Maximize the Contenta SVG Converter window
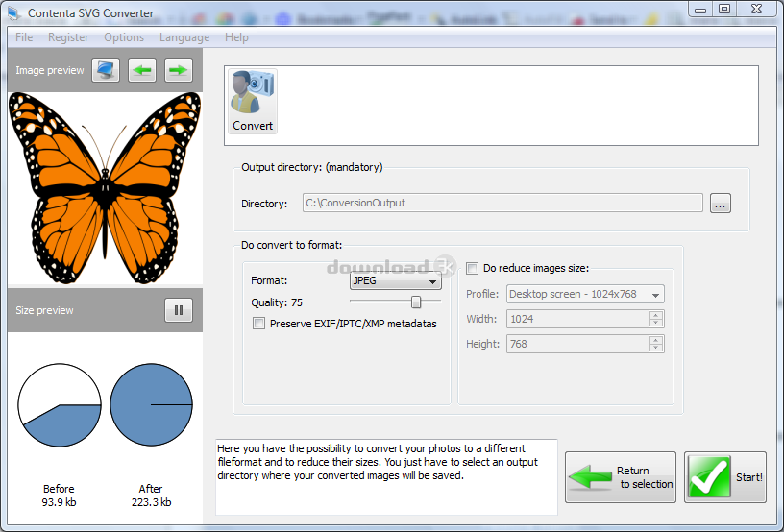This screenshot has width=784, height=532. 724,10
